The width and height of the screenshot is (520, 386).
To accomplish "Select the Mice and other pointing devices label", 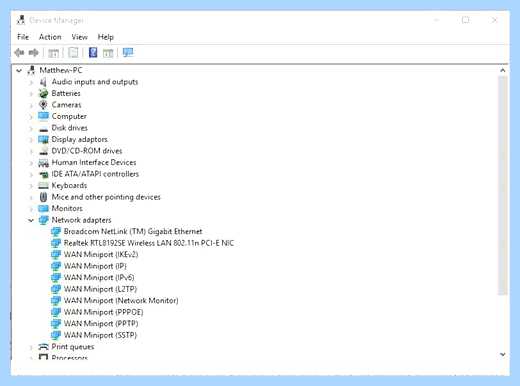I will [106, 197].
